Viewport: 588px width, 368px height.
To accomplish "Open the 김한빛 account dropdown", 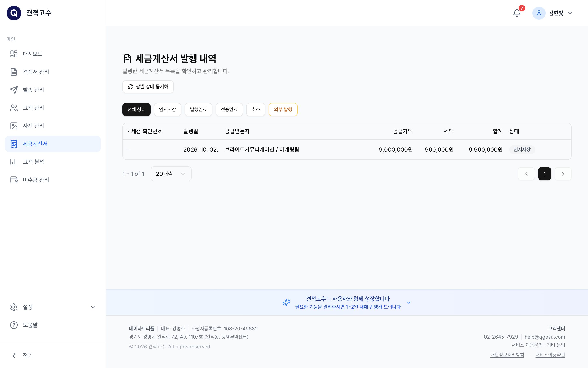I will [552, 13].
